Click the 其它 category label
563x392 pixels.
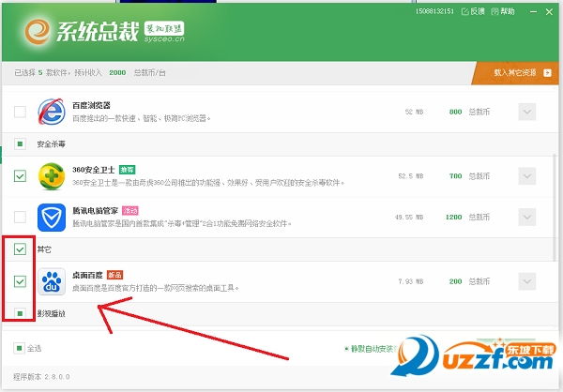pyautogui.click(x=44, y=249)
